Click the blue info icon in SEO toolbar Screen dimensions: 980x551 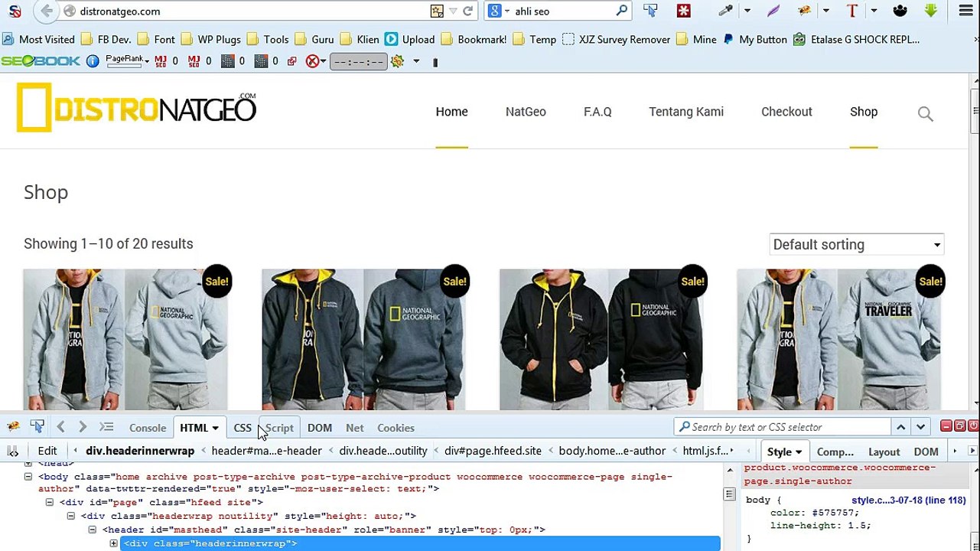93,61
